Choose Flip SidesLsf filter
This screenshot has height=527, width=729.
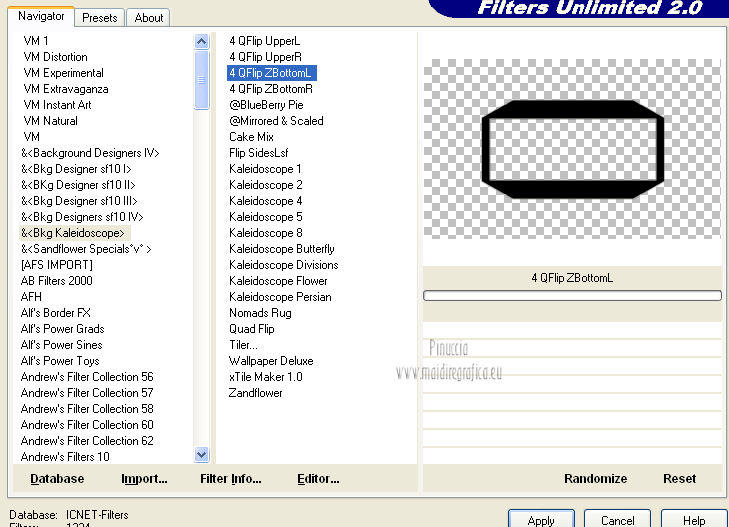[258, 153]
